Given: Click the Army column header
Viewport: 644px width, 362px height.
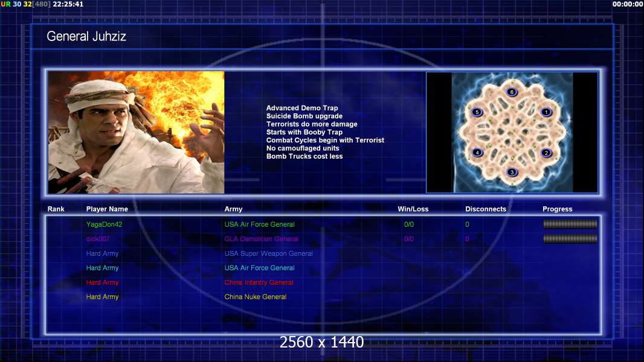Looking at the screenshot, I should [233, 209].
